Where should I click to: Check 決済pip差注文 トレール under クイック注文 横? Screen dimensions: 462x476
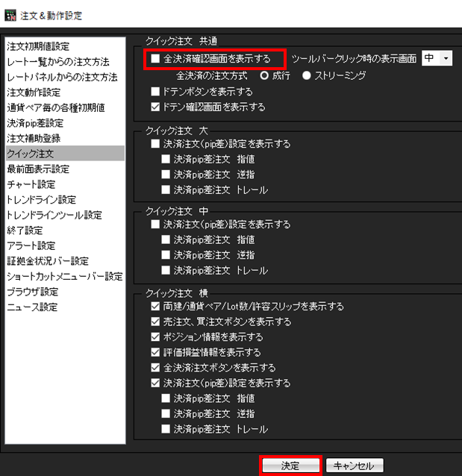coord(166,429)
